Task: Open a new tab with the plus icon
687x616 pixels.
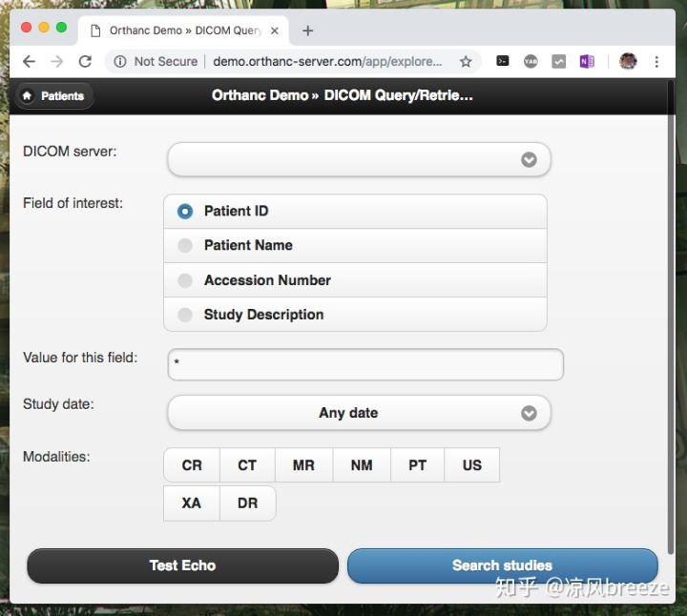Action: click(x=308, y=31)
